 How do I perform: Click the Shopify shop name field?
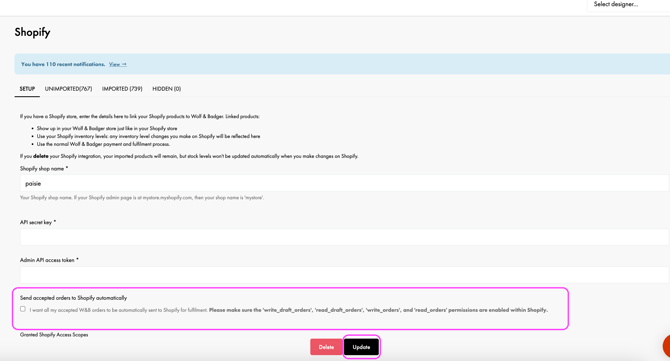coord(344,183)
